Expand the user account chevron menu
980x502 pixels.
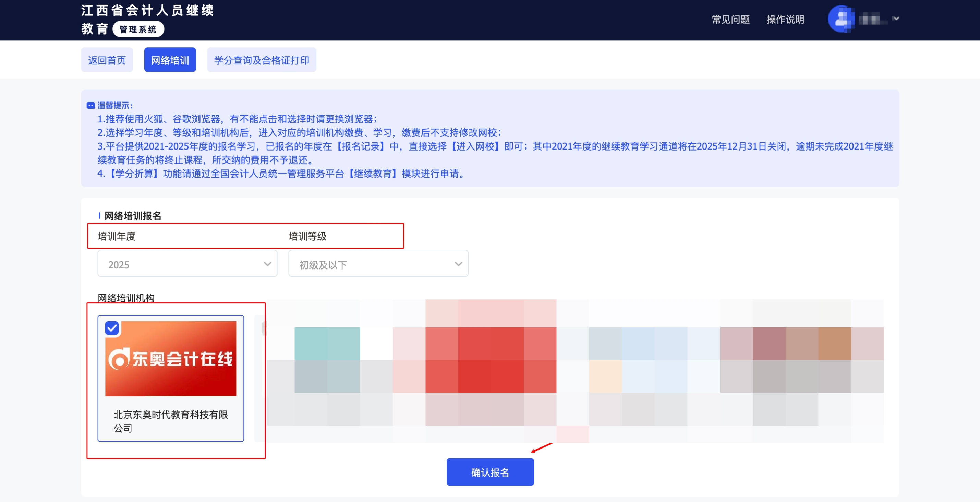pyautogui.click(x=896, y=19)
